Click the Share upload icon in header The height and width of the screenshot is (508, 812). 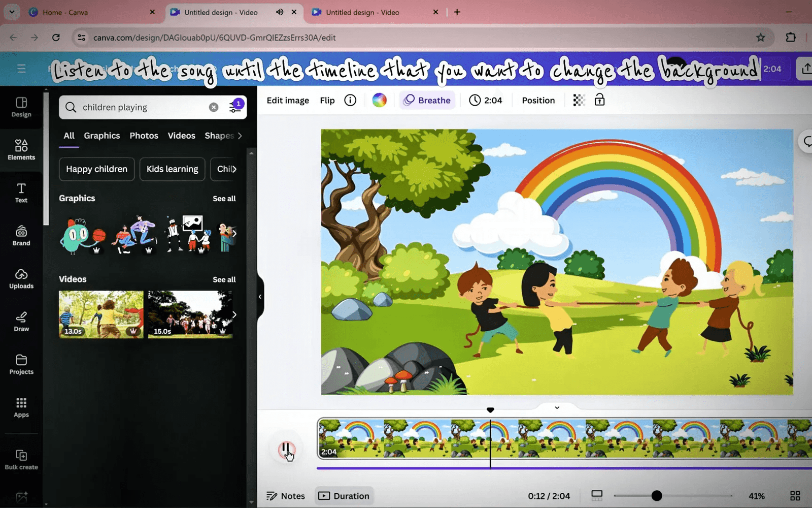tap(805, 69)
